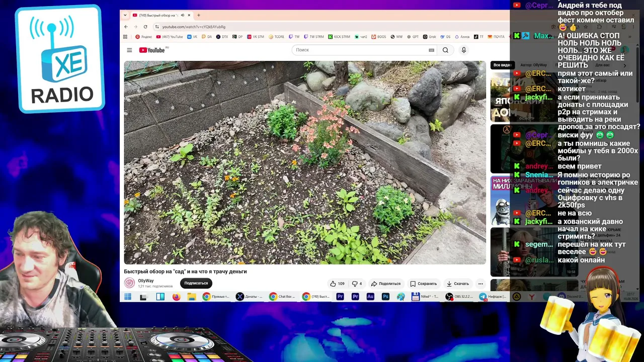
Task: Open the Grok bookmark
Action: click(x=429, y=37)
